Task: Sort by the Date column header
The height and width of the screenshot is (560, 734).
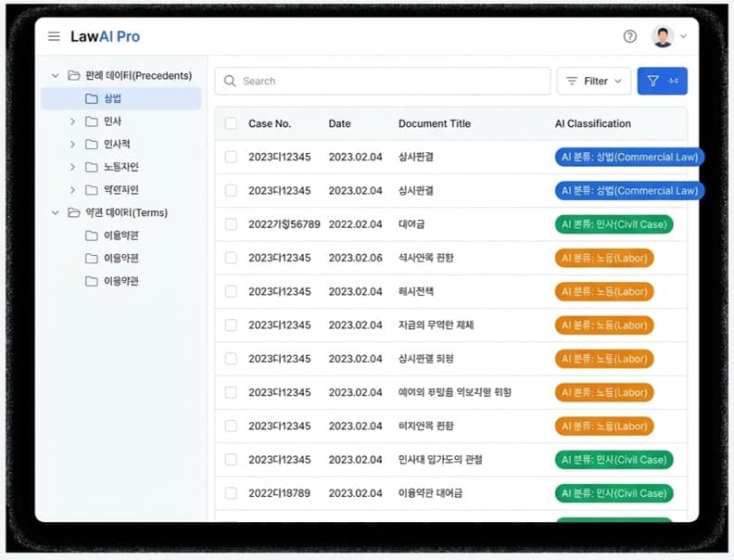Action: [x=339, y=124]
